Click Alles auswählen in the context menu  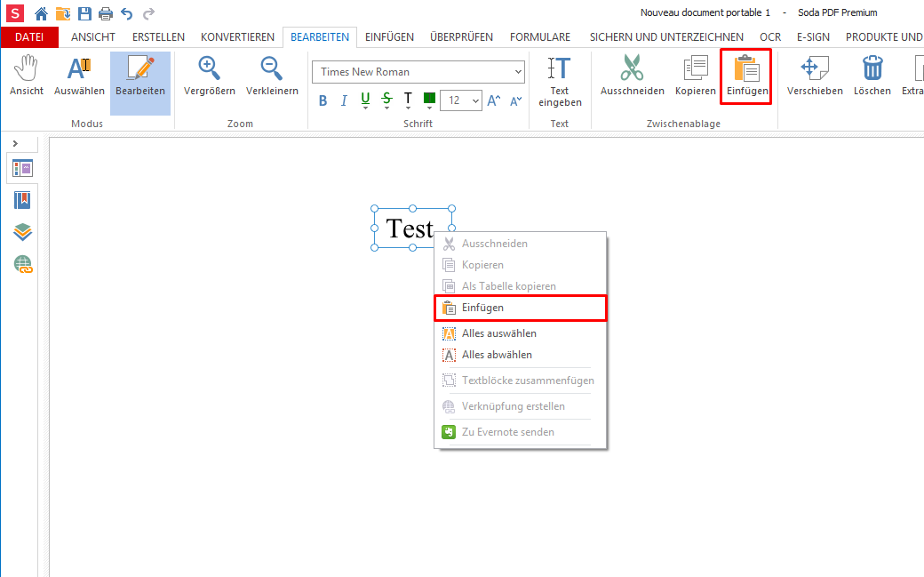[x=498, y=333]
